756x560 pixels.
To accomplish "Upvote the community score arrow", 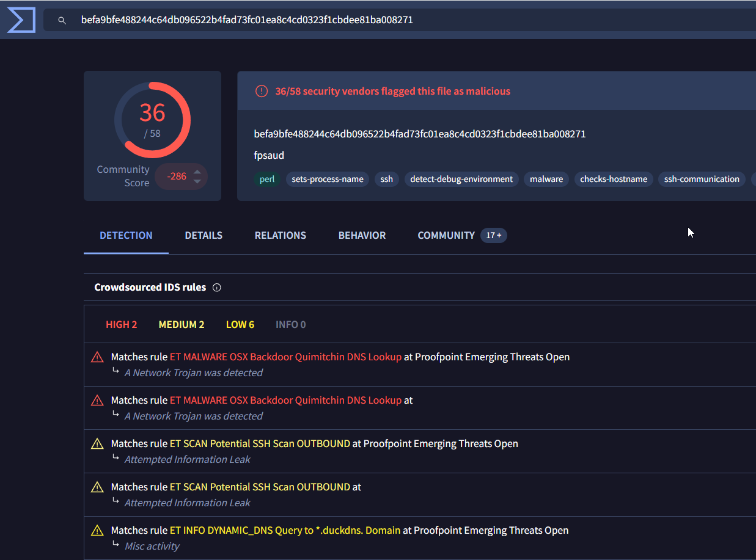I will tap(197, 172).
